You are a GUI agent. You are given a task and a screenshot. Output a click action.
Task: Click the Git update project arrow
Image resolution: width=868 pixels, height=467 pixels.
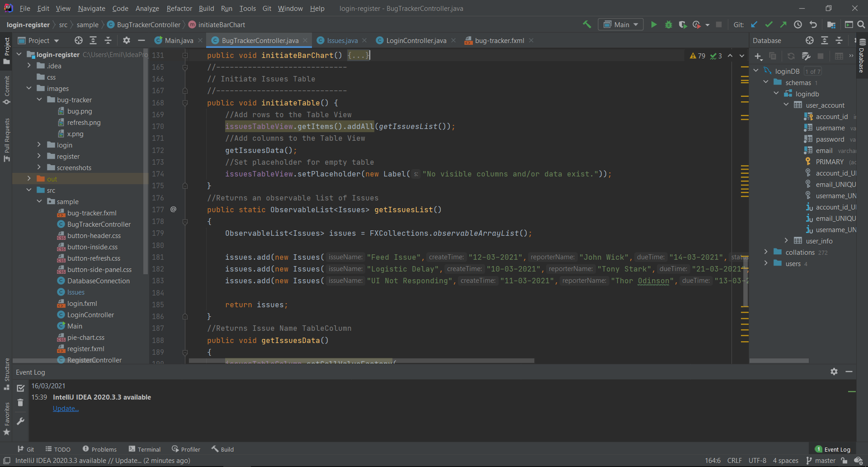(754, 25)
